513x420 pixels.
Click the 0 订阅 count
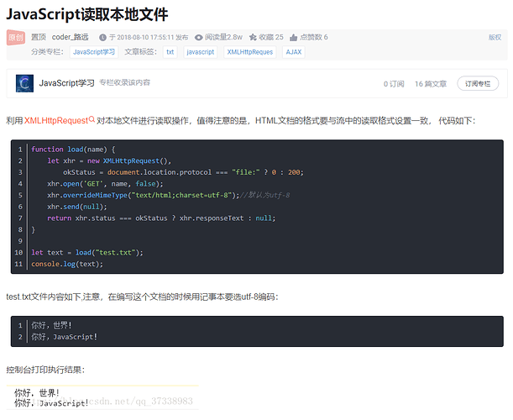(x=394, y=84)
